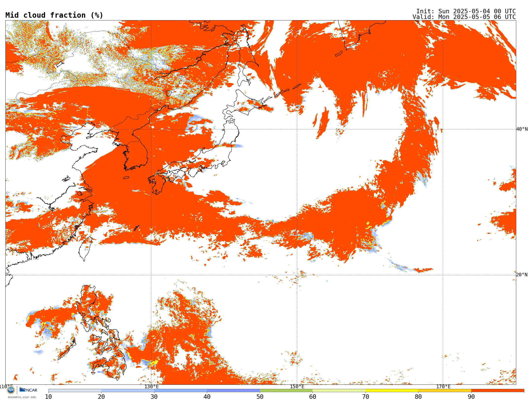Click the colorbar tick label 60
532x400 pixels.
[x=313, y=397]
